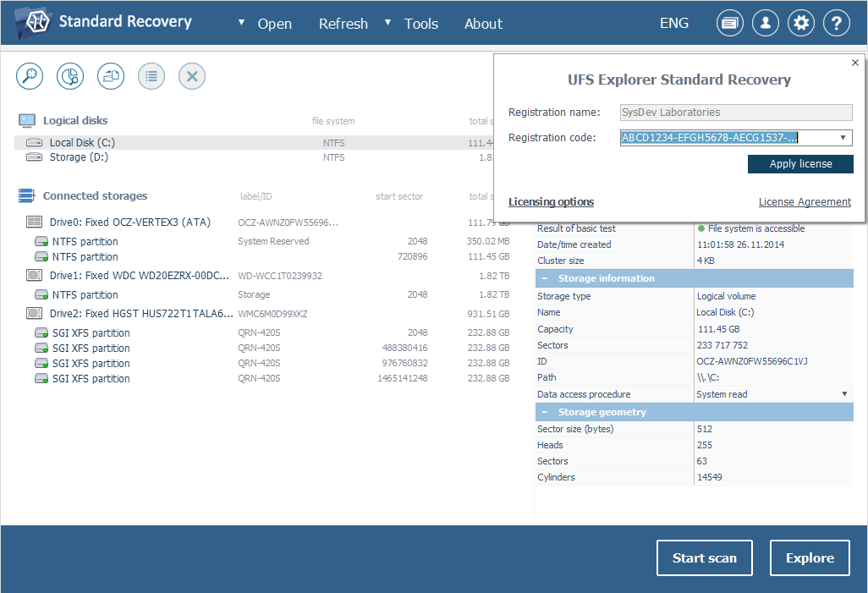Viewport: 868px width, 593px height.
Task: Click the Drive2 HGST hard disk icon
Action: (35, 313)
